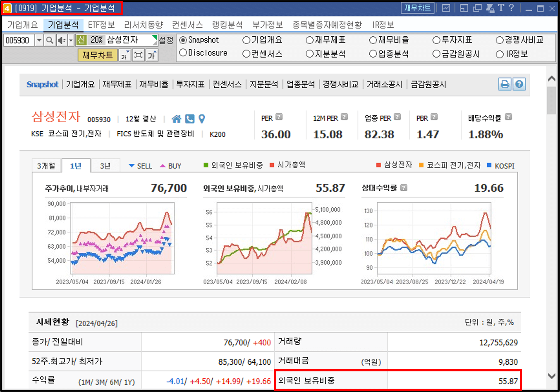Click the home icon next to 삼성전자
This screenshot has width=560, height=392.
(x=176, y=119)
